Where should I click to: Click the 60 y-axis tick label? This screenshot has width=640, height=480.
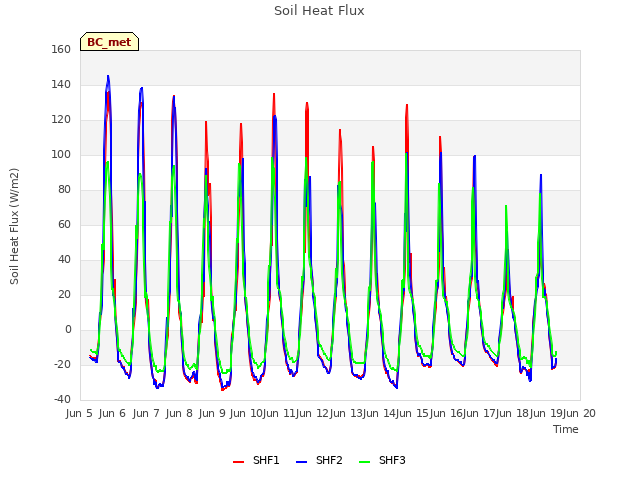click(x=64, y=224)
